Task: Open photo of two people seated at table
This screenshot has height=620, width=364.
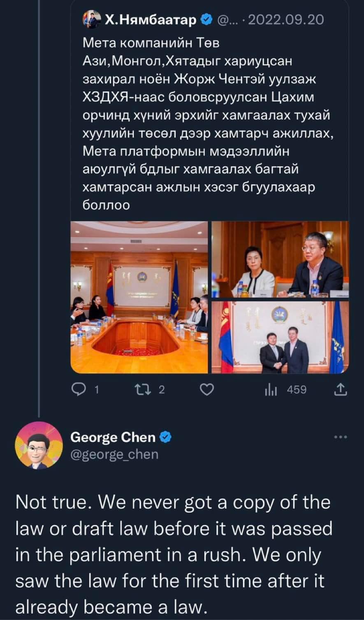Action: [x=280, y=259]
